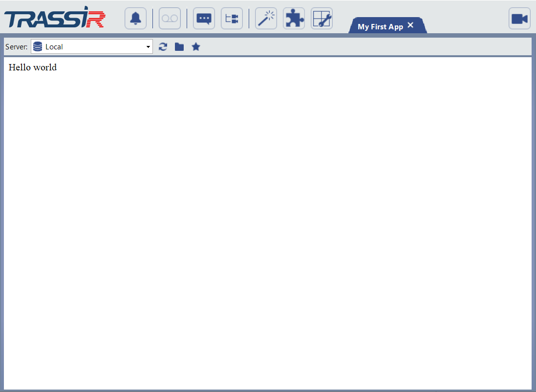Click the database icon beside Local

pyautogui.click(x=38, y=46)
